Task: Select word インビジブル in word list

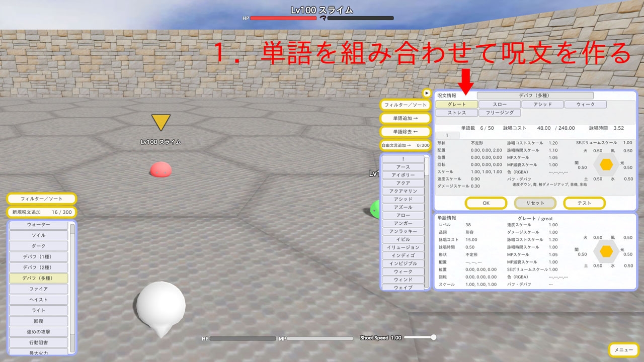Action: pos(403,263)
